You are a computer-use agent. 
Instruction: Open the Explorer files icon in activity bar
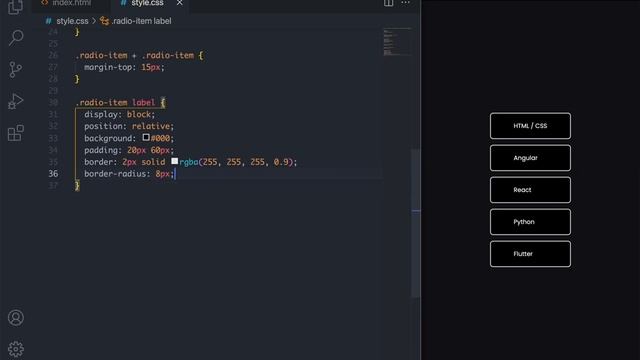pyautogui.click(x=16, y=6)
